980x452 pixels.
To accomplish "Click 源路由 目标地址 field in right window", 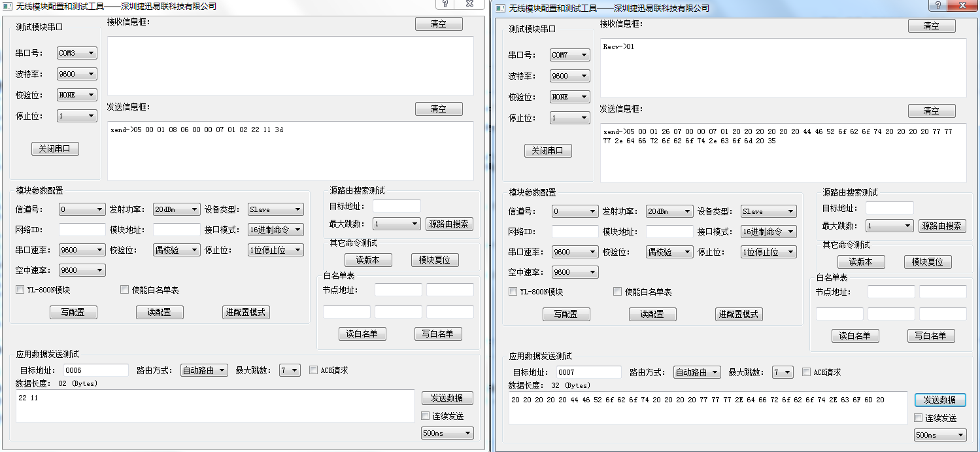I will [x=890, y=208].
